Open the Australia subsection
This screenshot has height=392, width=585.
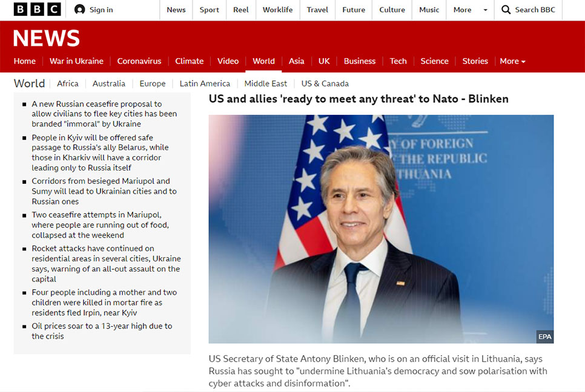point(109,84)
